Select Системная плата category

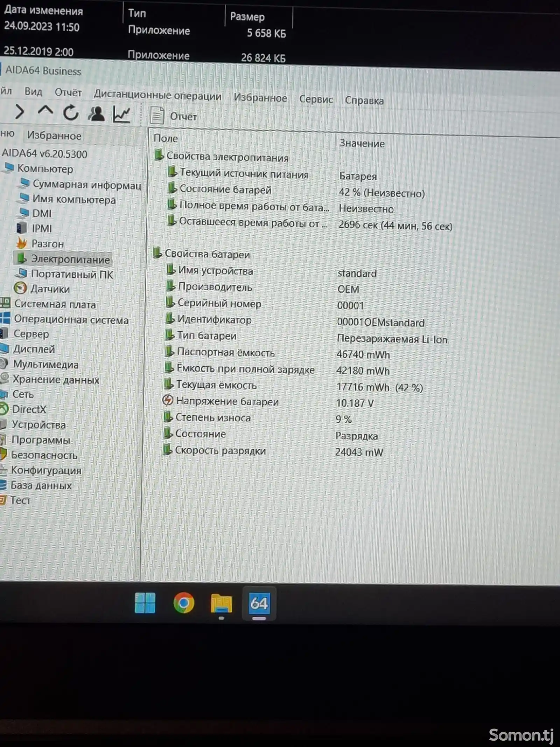tap(48, 304)
